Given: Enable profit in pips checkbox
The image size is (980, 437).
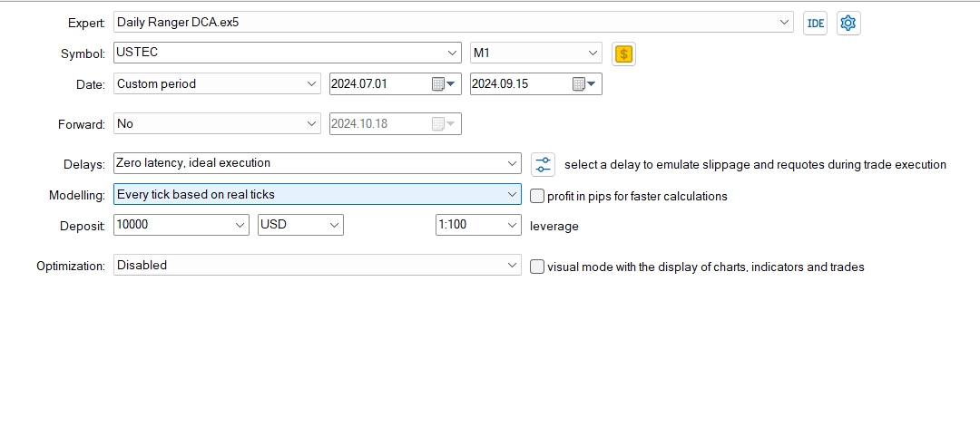Looking at the screenshot, I should [537, 196].
